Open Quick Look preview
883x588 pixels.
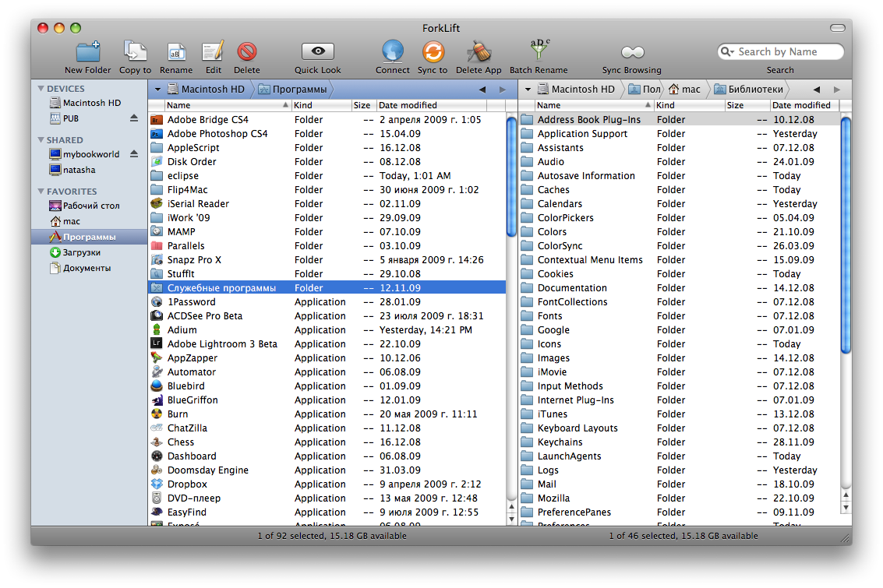[x=318, y=51]
